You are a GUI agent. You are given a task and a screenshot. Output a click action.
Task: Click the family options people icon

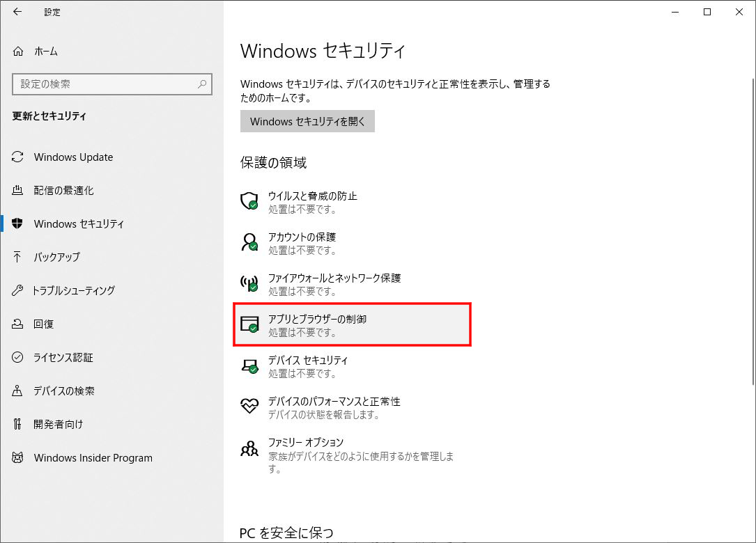(249, 448)
